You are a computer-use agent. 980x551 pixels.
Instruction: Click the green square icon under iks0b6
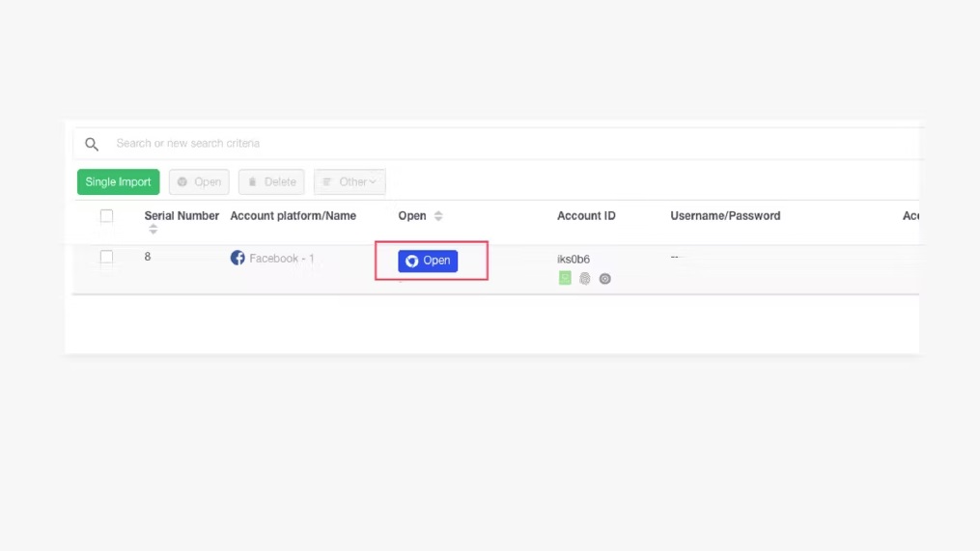tap(565, 278)
